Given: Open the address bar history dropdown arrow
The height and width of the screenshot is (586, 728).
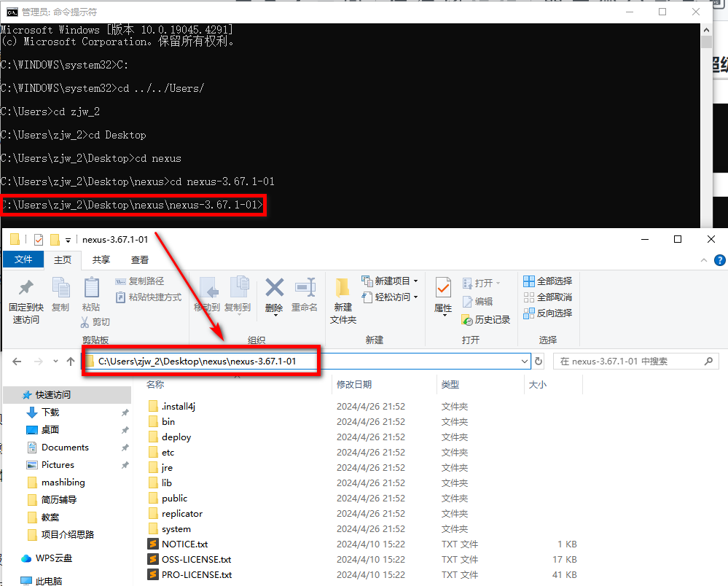Looking at the screenshot, I should pyautogui.click(x=524, y=361).
